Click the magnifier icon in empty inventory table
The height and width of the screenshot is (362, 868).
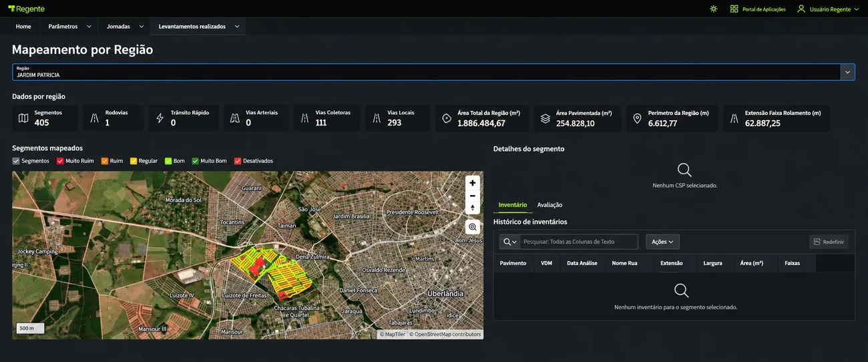[681, 291]
